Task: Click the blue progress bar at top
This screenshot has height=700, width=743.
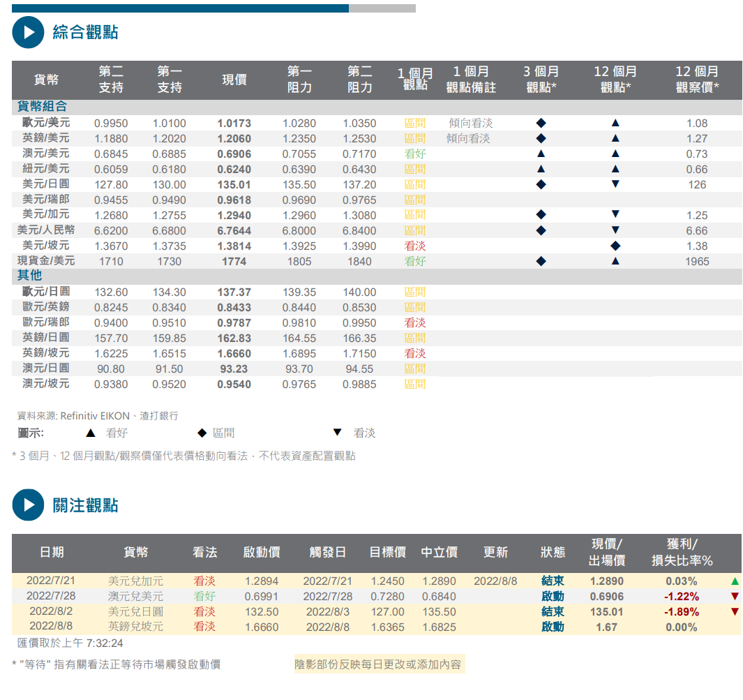Action: point(180,8)
